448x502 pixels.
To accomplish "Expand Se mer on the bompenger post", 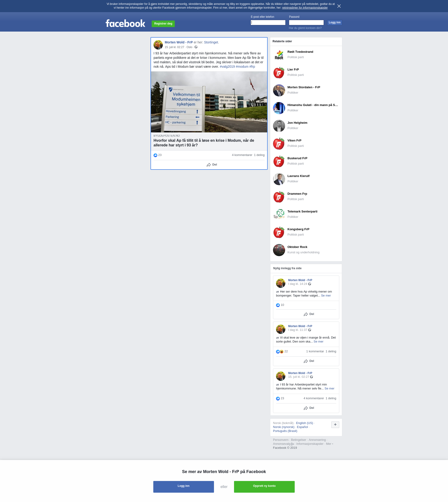I will point(326,296).
